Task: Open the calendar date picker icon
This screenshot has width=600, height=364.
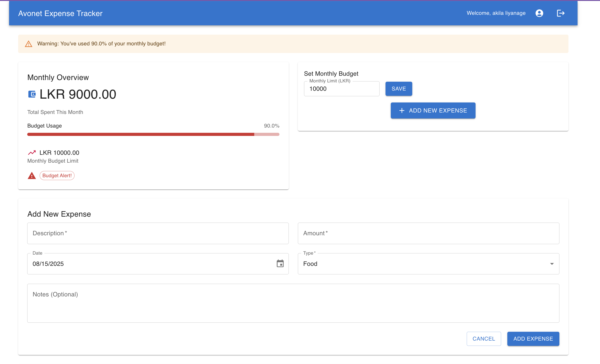Action: point(280,264)
